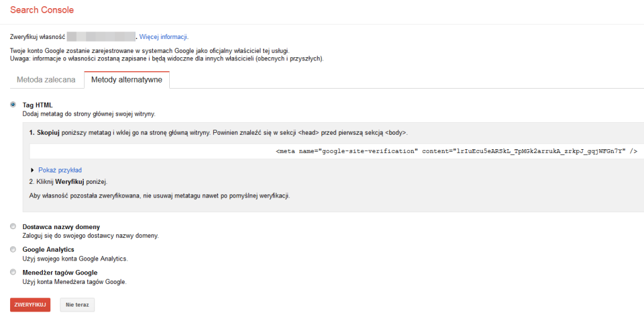Click the 'Uwaga: informacje o własności' notice line
Viewport: 644px width, 321px height.
tap(167, 59)
